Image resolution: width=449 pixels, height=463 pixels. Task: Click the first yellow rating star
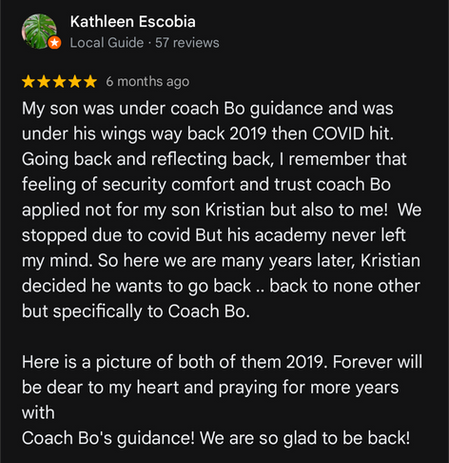coord(29,81)
